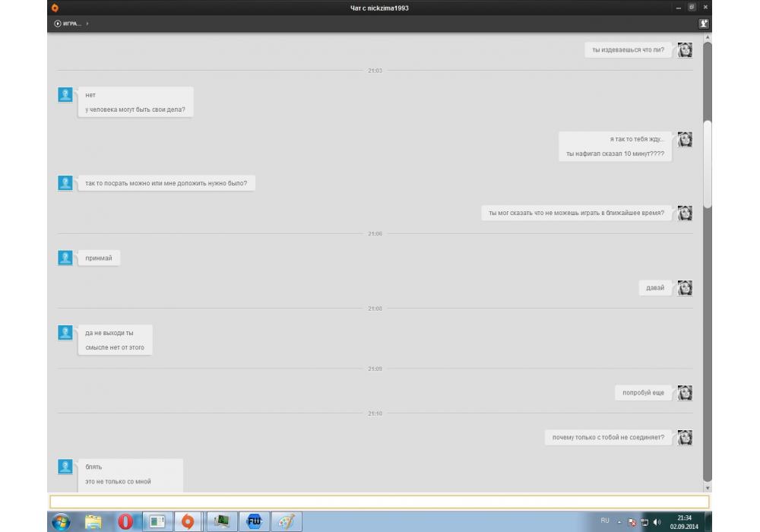Viewport: 760px width, 532px height.
Task: Click the contact avatar next to 'принмай'
Action: coord(65,258)
